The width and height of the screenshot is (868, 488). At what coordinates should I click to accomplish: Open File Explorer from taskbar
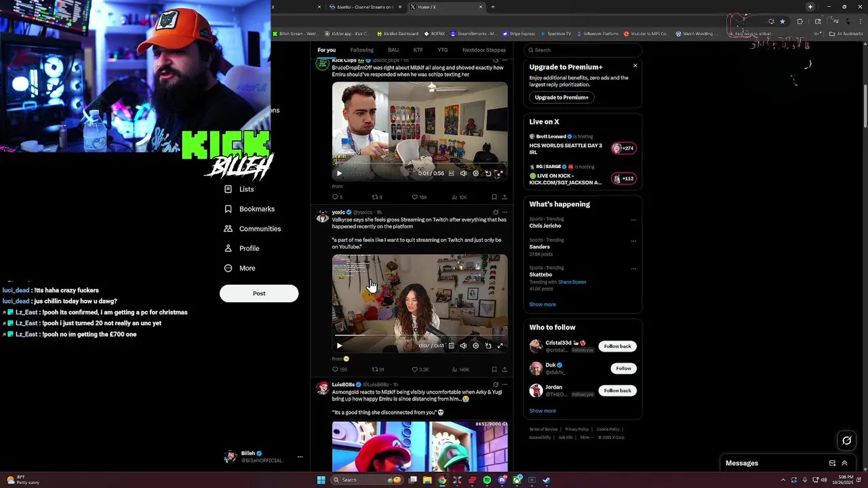tap(427, 480)
